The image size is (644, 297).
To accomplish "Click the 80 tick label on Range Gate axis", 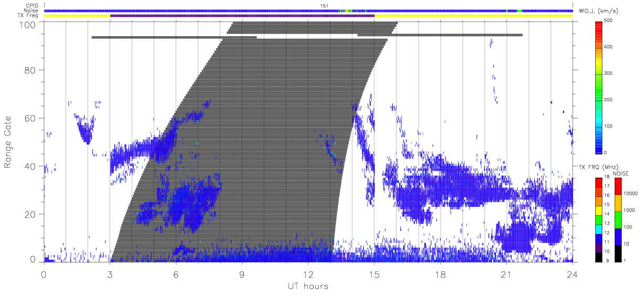I will [x=30, y=70].
